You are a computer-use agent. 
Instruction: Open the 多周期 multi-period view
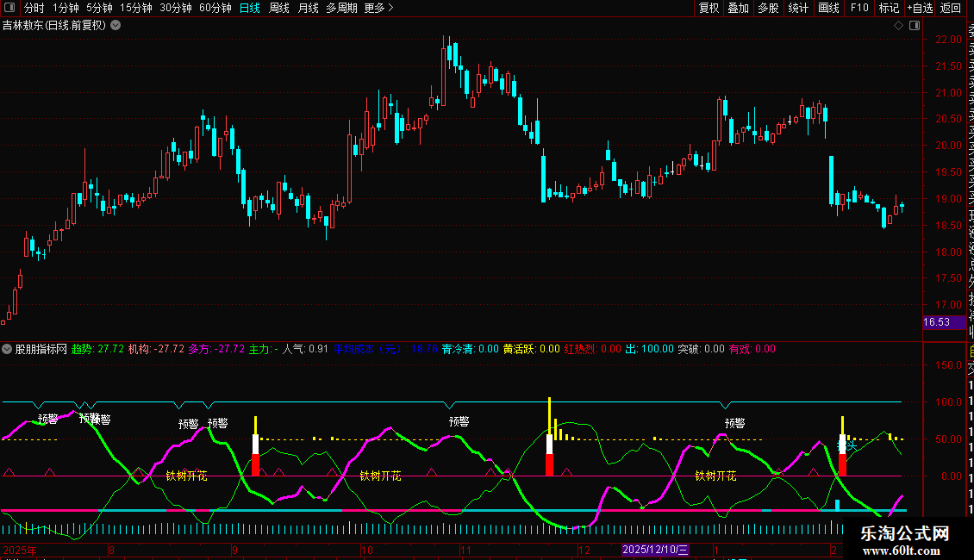click(x=341, y=8)
